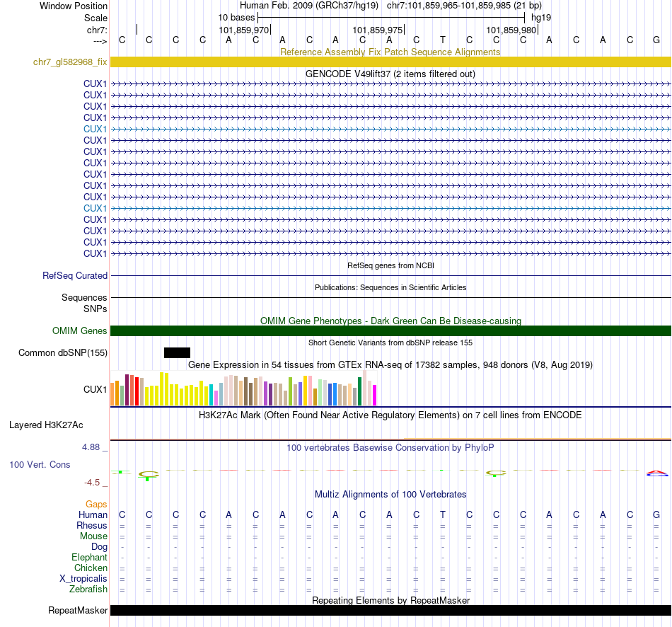Click the GTEx tissue expression bar chart
This screenshot has width=672, height=627.
pos(243,388)
